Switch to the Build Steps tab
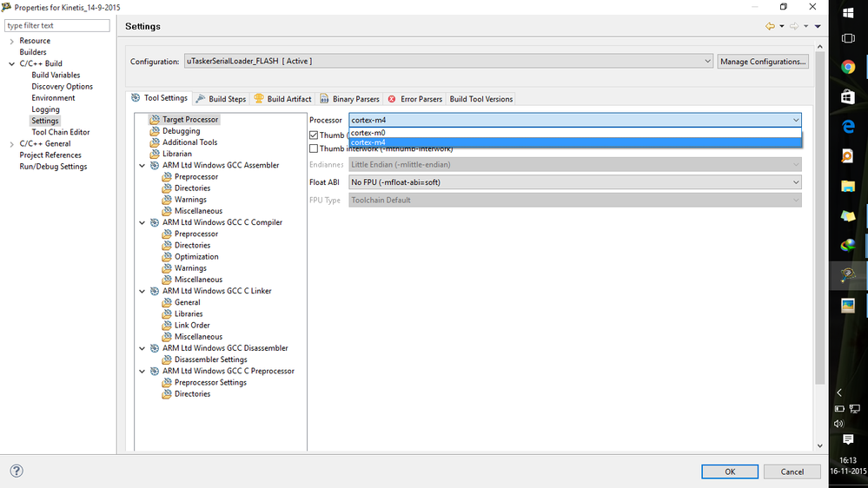This screenshot has width=868, height=488. [x=221, y=99]
